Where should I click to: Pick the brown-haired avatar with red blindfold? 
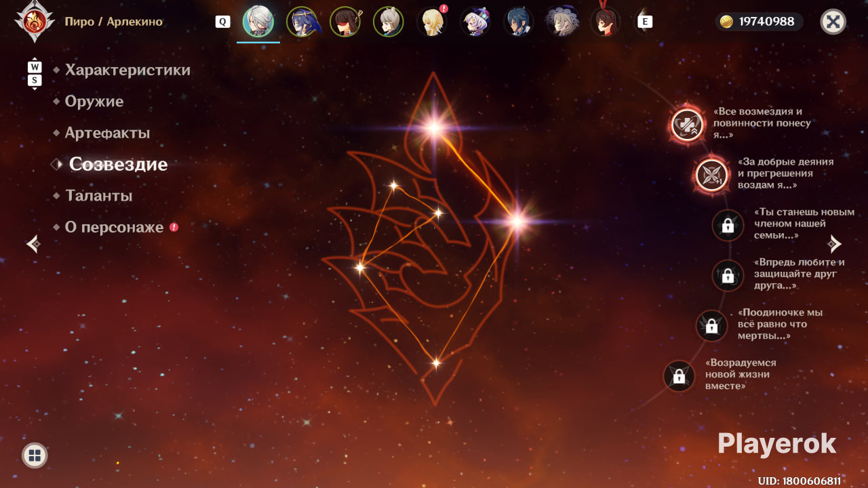(345, 22)
